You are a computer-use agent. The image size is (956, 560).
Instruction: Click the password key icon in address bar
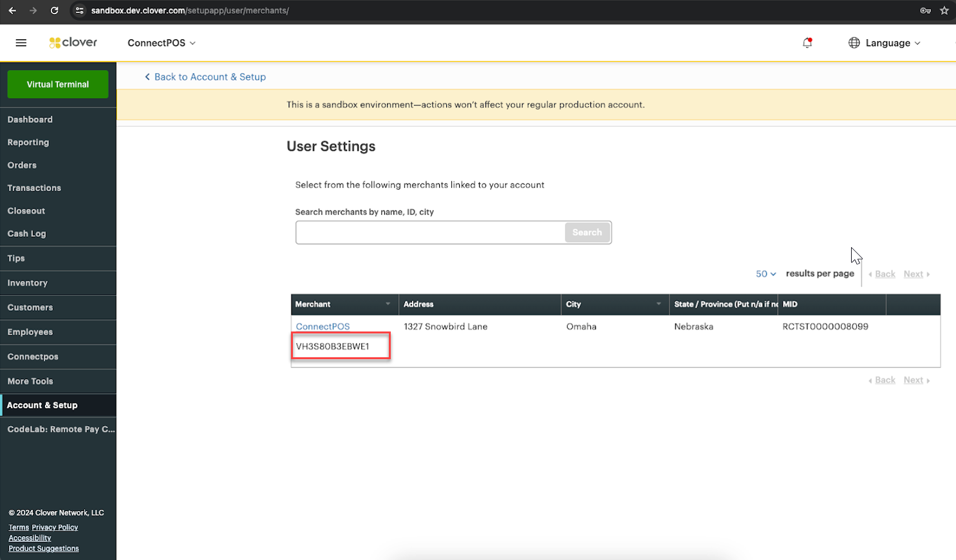[926, 10]
